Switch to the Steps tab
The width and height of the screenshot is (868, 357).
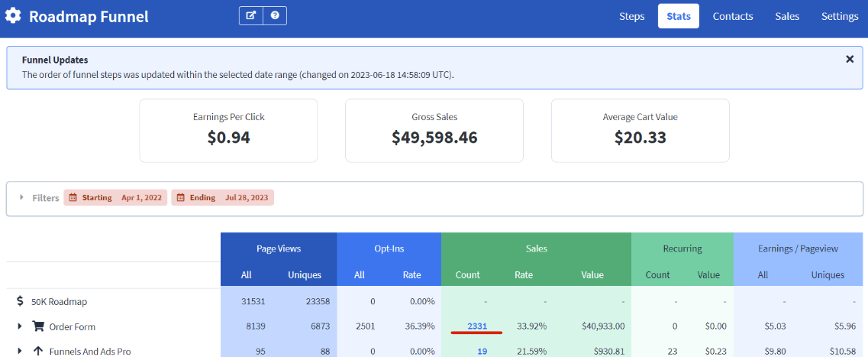point(631,16)
